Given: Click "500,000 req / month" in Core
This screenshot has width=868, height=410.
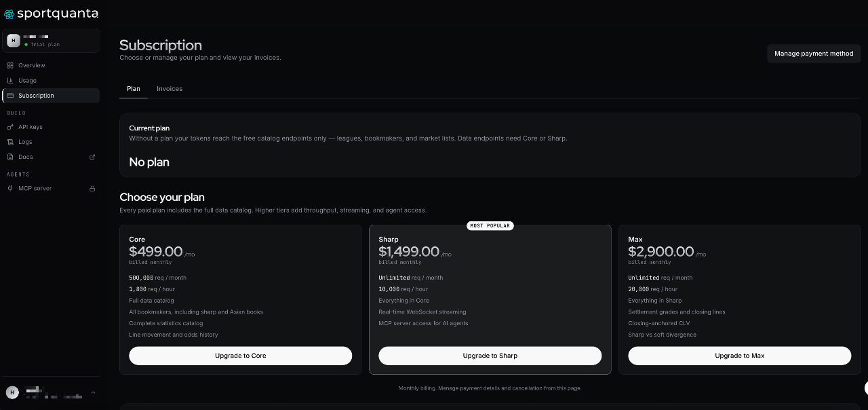Looking at the screenshot, I should click(x=158, y=278).
